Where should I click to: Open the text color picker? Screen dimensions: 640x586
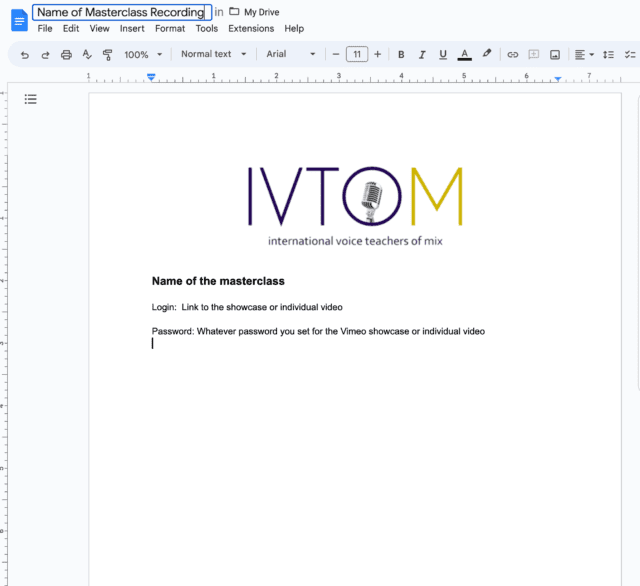464,55
